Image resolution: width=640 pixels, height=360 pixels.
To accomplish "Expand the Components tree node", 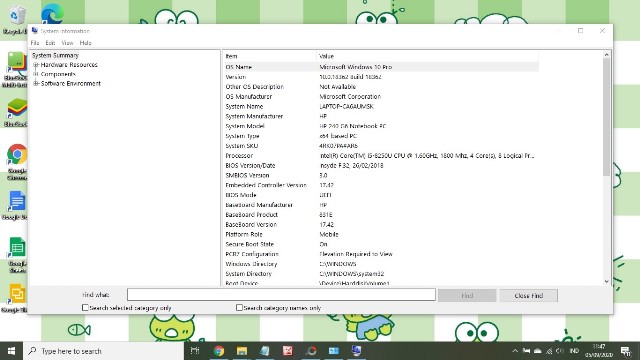I will pos(36,74).
